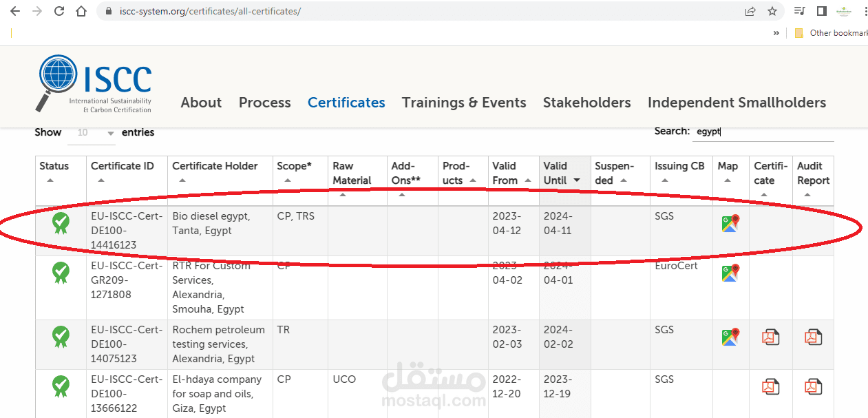Open the Show entries count dropdown
This screenshot has height=418, width=868.
click(x=92, y=132)
